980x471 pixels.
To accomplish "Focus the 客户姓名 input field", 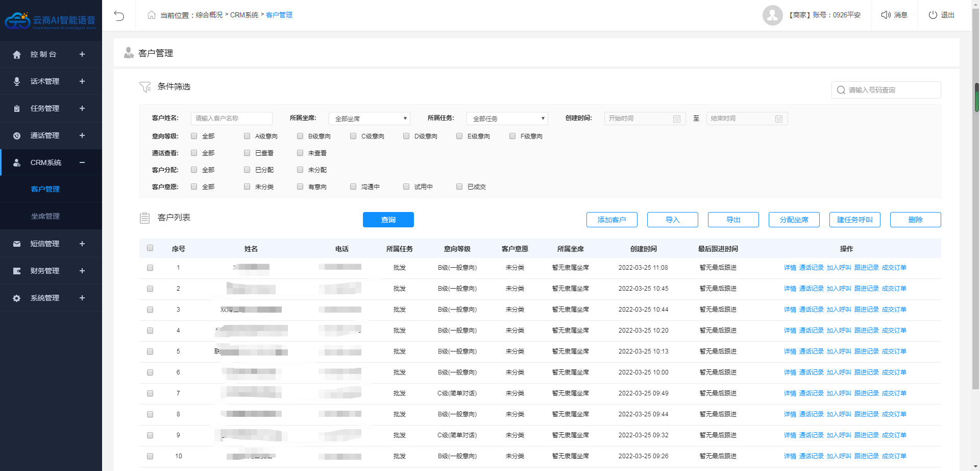I will (x=231, y=119).
